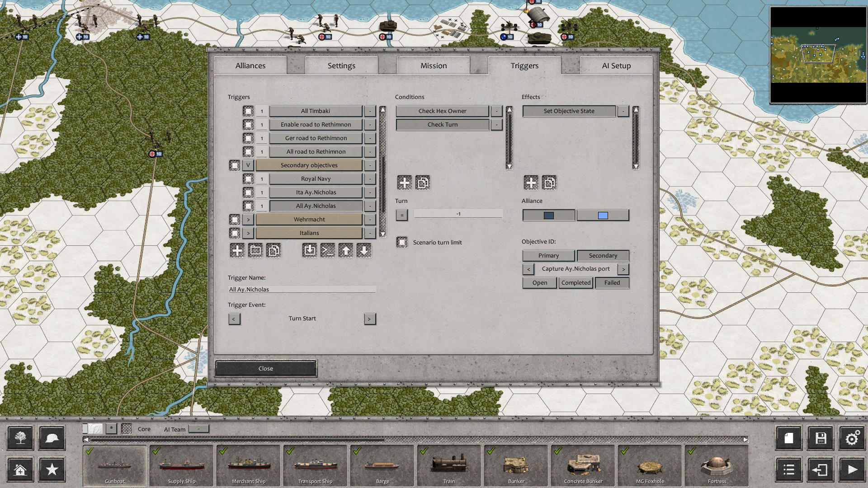Switch to the Settings tab

[341, 66]
